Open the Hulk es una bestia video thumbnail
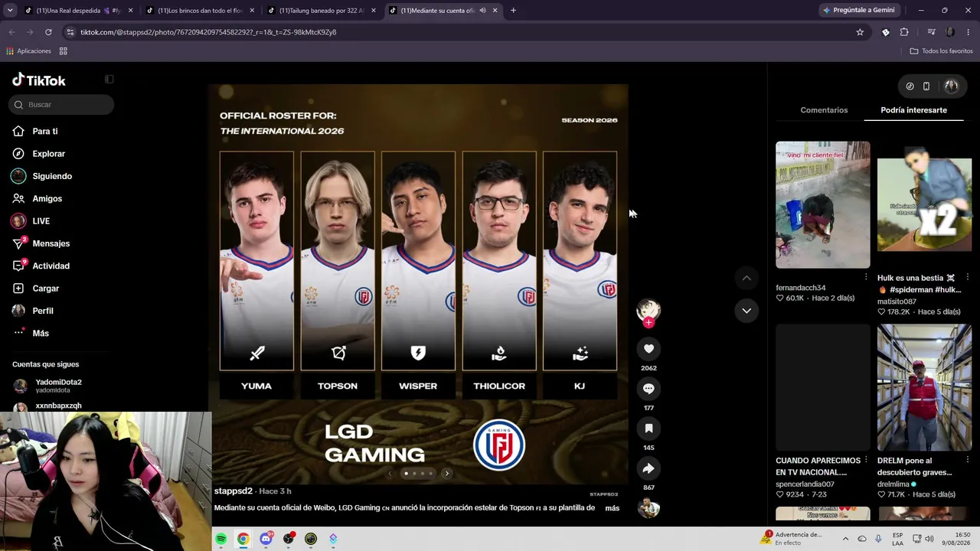This screenshot has height=551, width=980. coord(924,204)
